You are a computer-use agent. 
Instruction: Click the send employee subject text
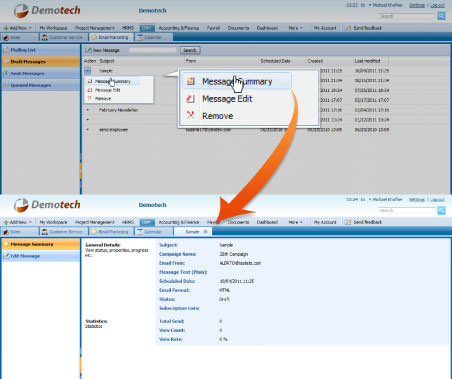point(113,130)
